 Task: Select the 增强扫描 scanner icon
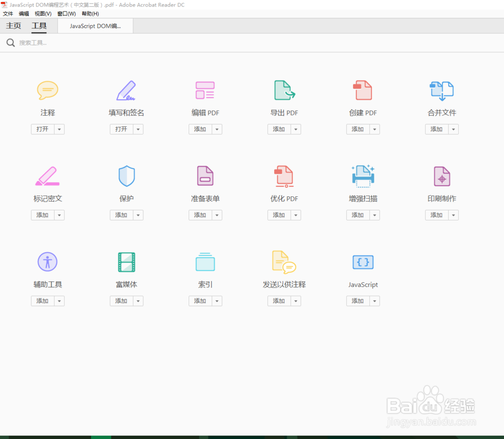pos(363,176)
